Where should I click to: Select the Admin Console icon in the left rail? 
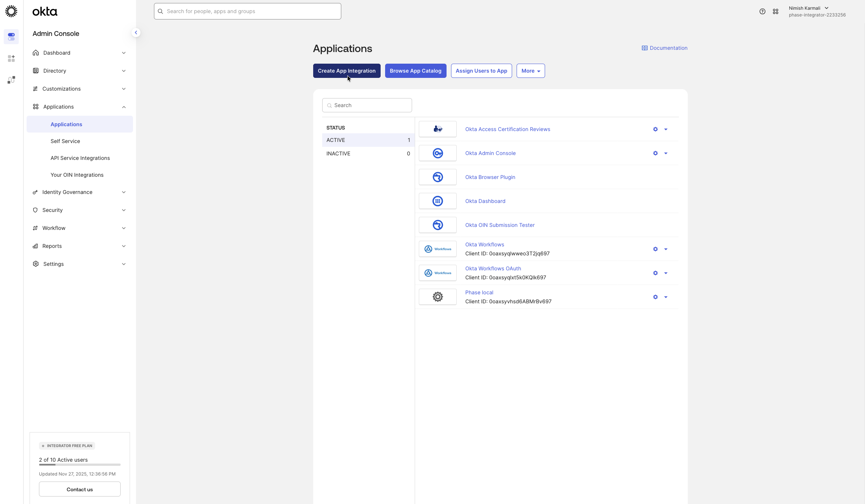pos(11,37)
